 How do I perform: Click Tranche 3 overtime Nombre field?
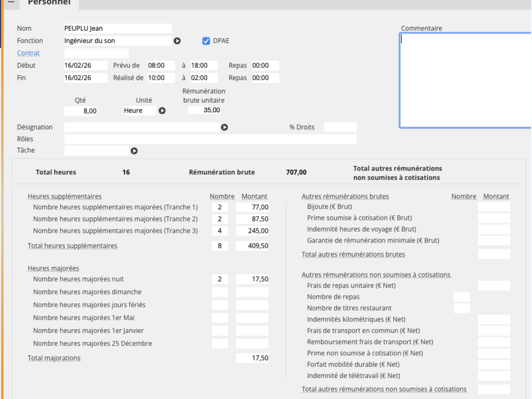[x=220, y=231]
